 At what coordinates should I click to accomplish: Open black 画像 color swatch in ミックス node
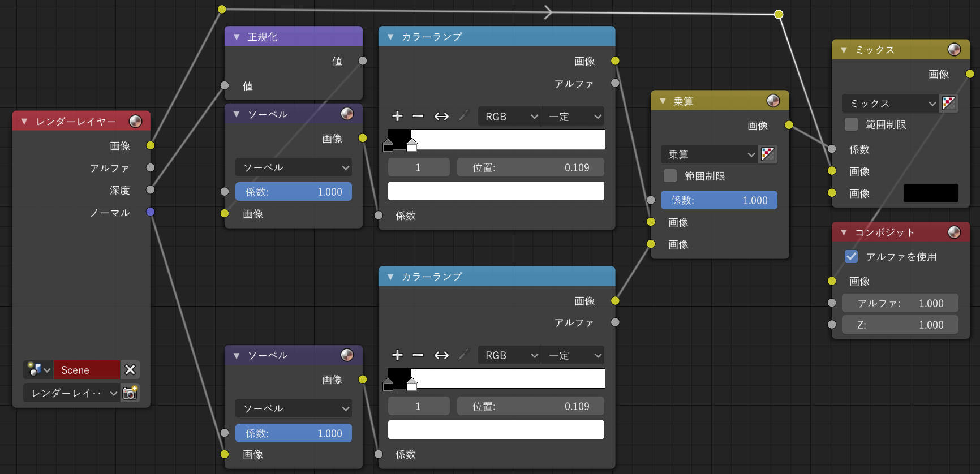931,193
